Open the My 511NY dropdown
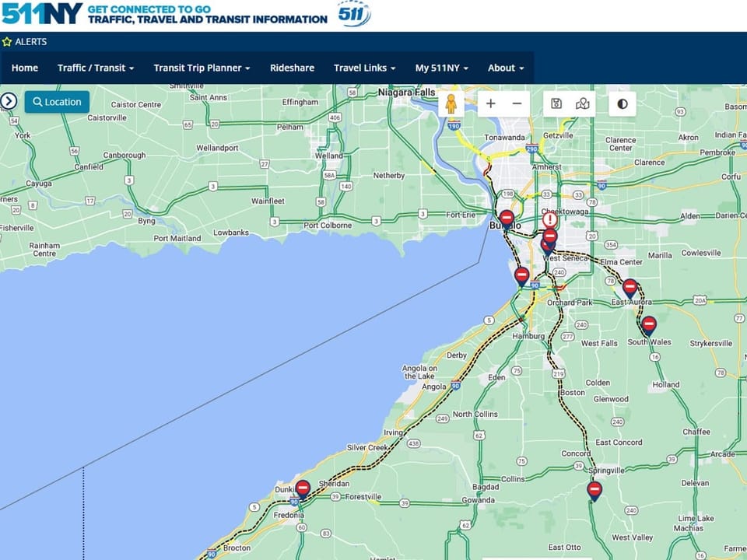This screenshot has width=747, height=560. 442,68
